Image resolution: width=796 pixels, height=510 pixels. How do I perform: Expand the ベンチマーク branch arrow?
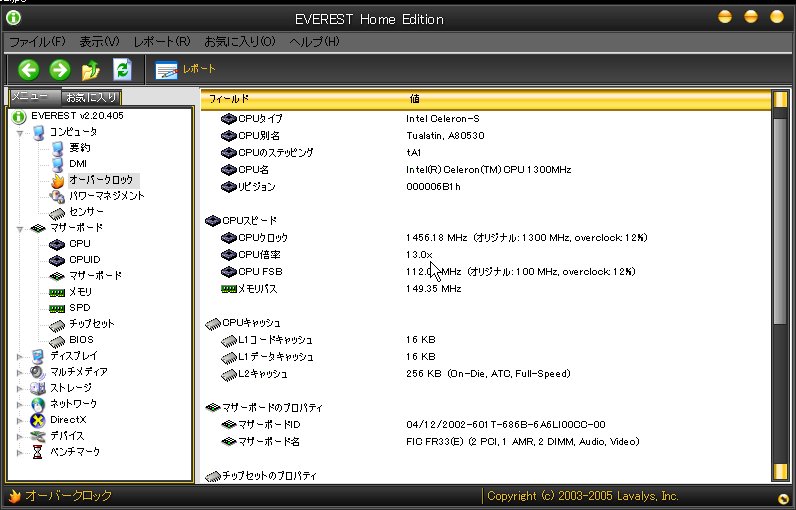(x=20, y=452)
